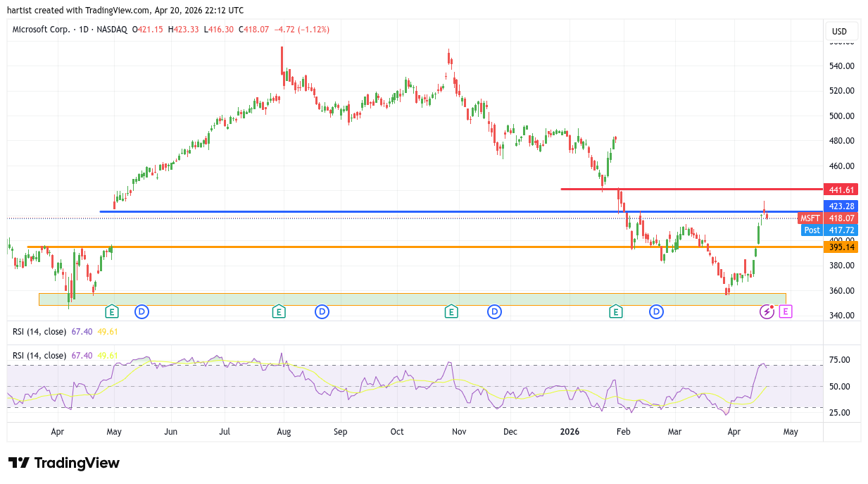The width and height of the screenshot is (868, 484).
Task: Open the upcoming purple earnings E marker
Action: pyautogui.click(x=786, y=311)
